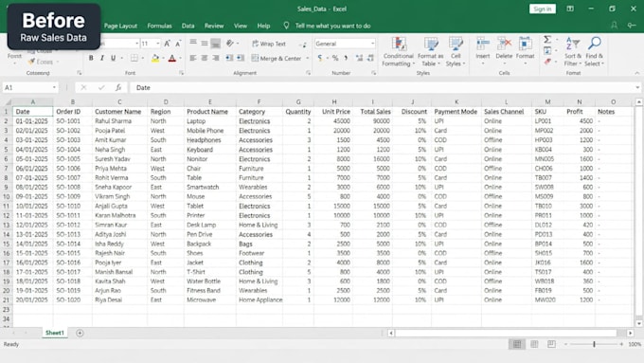The width and height of the screenshot is (644, 363).
Task: Open font size dropdown
Action: tap(158, 44)
